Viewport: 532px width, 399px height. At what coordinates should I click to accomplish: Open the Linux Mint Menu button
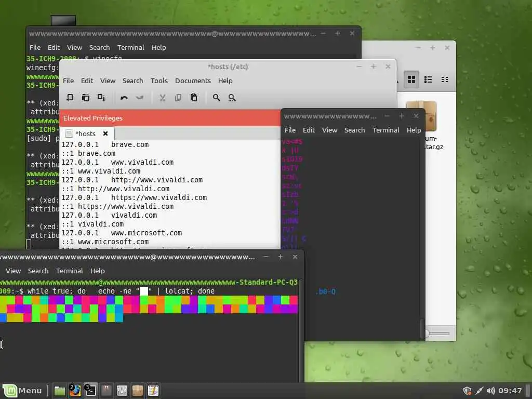22,391
